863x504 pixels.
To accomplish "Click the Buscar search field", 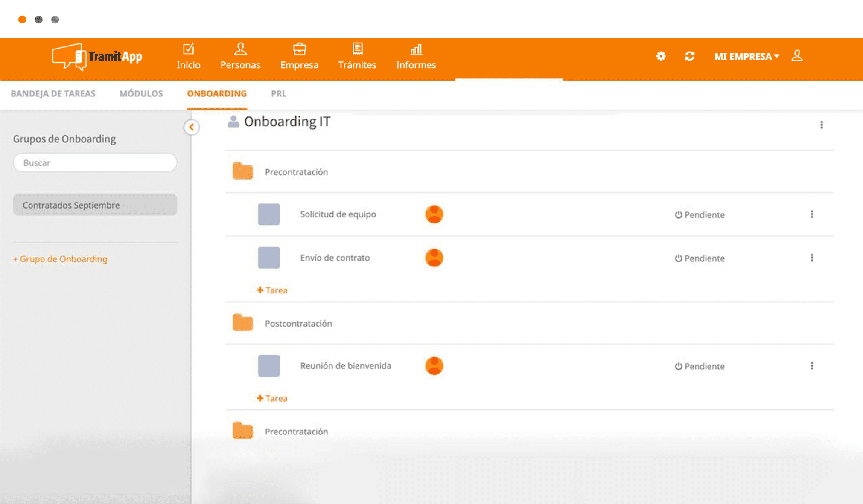I will pos(95,163).
